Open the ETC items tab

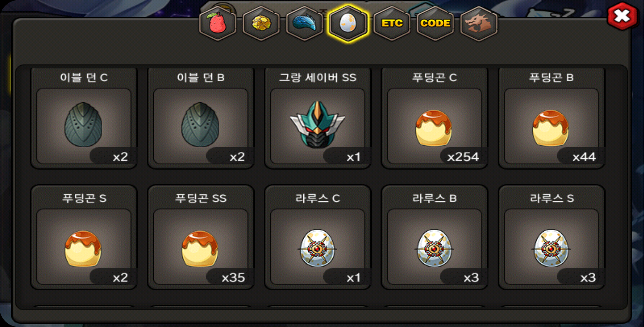392,23
